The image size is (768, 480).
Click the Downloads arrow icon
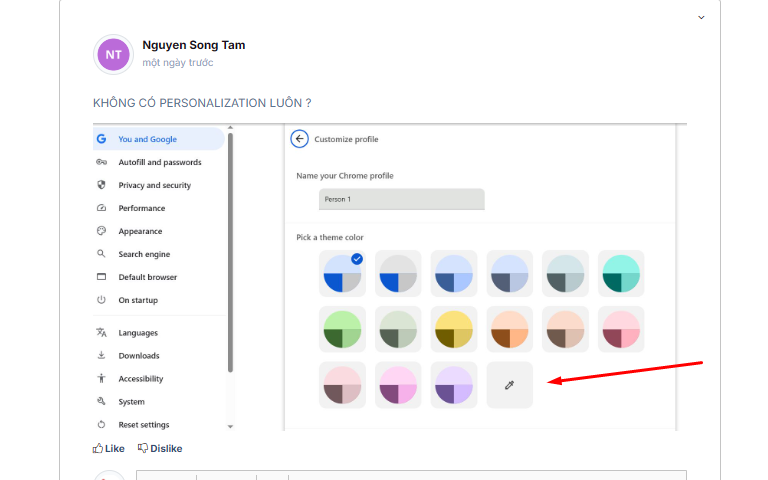(x=101, y=356)
